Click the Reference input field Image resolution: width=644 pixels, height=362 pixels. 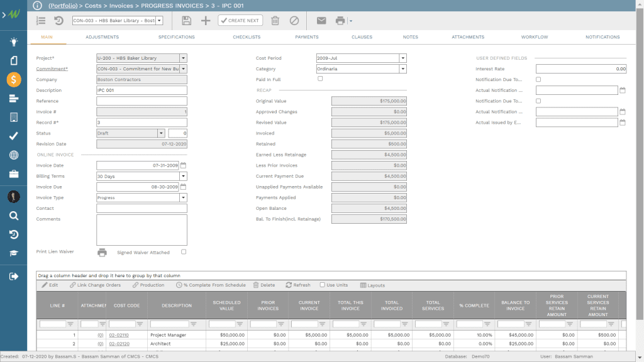point(142,101)
